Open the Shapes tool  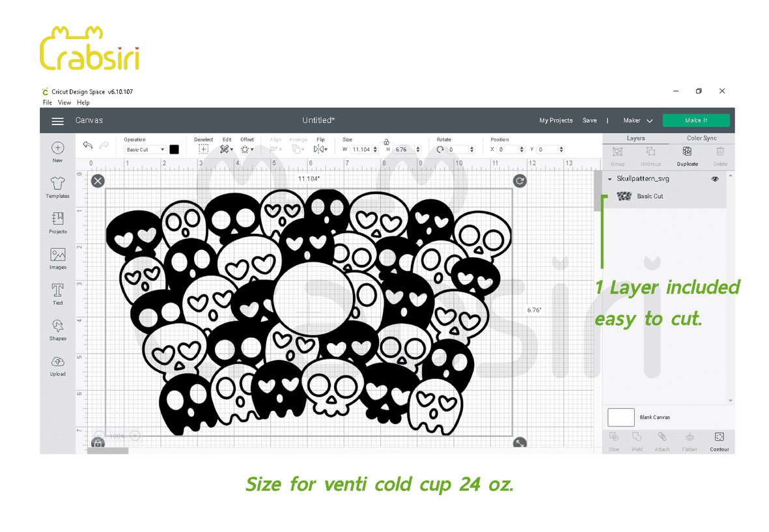(x=57, y=329)
